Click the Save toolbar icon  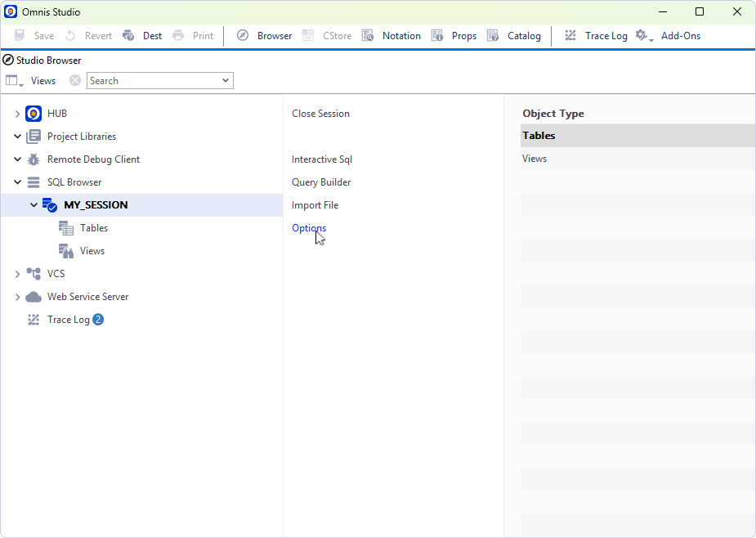20,36
